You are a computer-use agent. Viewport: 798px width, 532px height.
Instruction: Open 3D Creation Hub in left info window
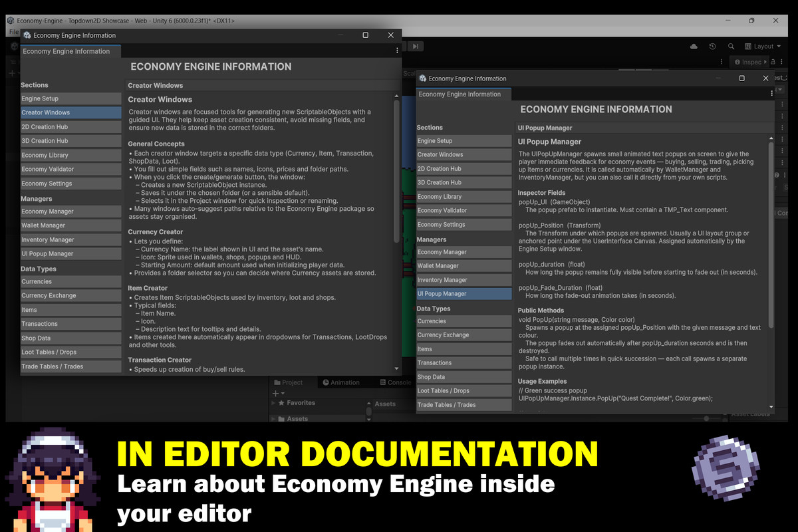click(x=71, y=141)
